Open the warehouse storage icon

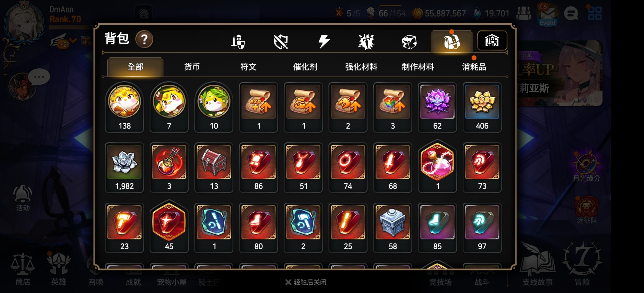pyautogui.click(x=492, y=41)
